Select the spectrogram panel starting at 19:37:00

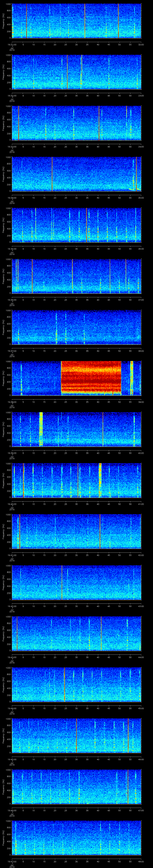76,327
